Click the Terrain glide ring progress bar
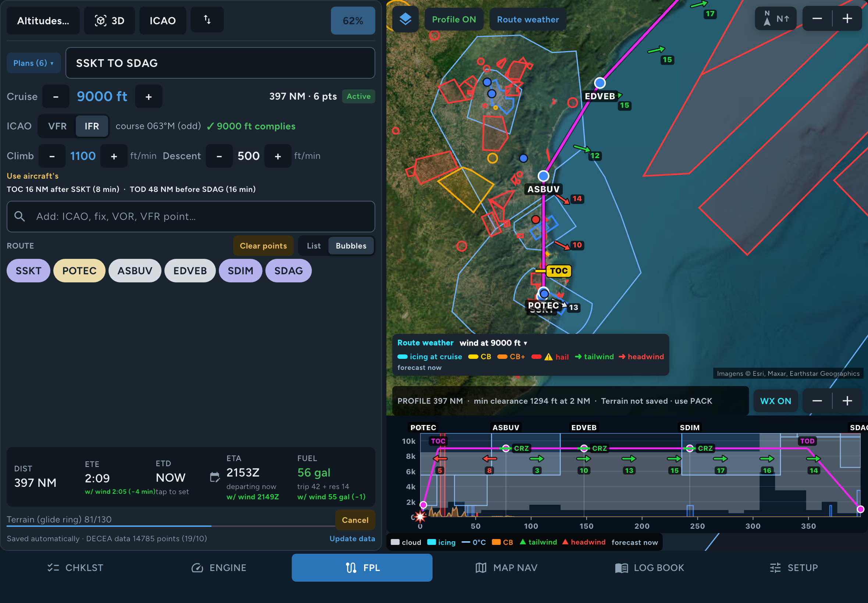 170,526
